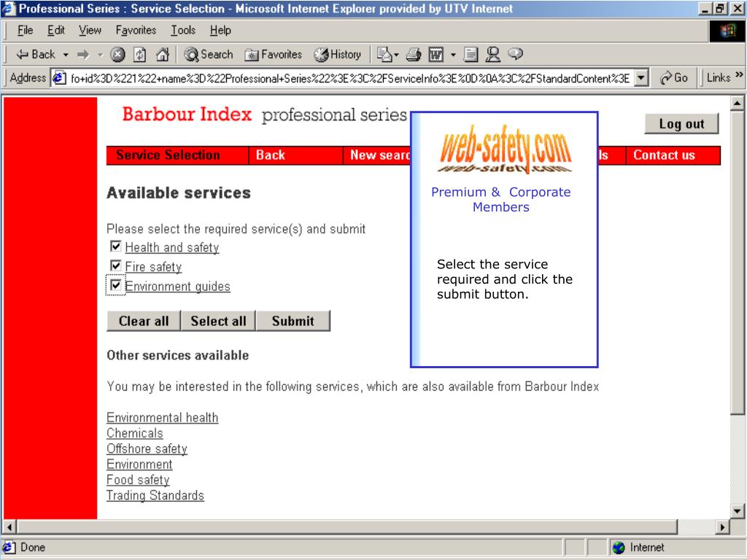Click the New search navbar item
This screenshot has width=747, height=560.
click(377, 155)
